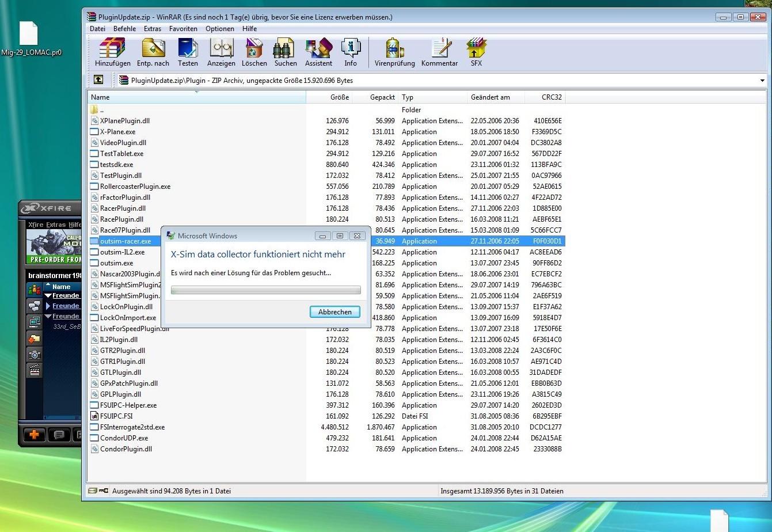The width and height of the screenshot is (772, 532).
Task: Select GTLPlugin.dll file row
Action: [x=326, y=373]
